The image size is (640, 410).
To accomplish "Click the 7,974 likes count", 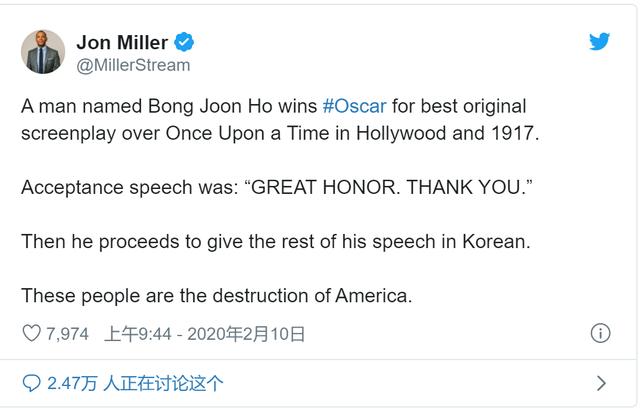I will pos(68,334).
